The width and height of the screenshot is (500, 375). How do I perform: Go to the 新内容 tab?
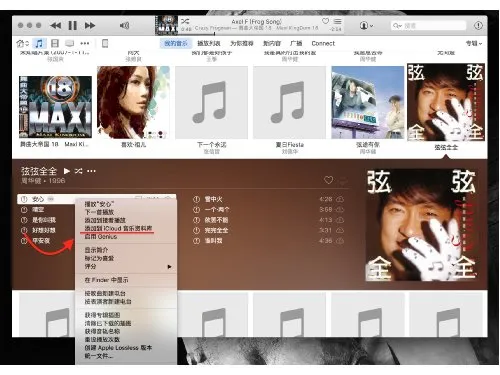click(x=272, y=43)
